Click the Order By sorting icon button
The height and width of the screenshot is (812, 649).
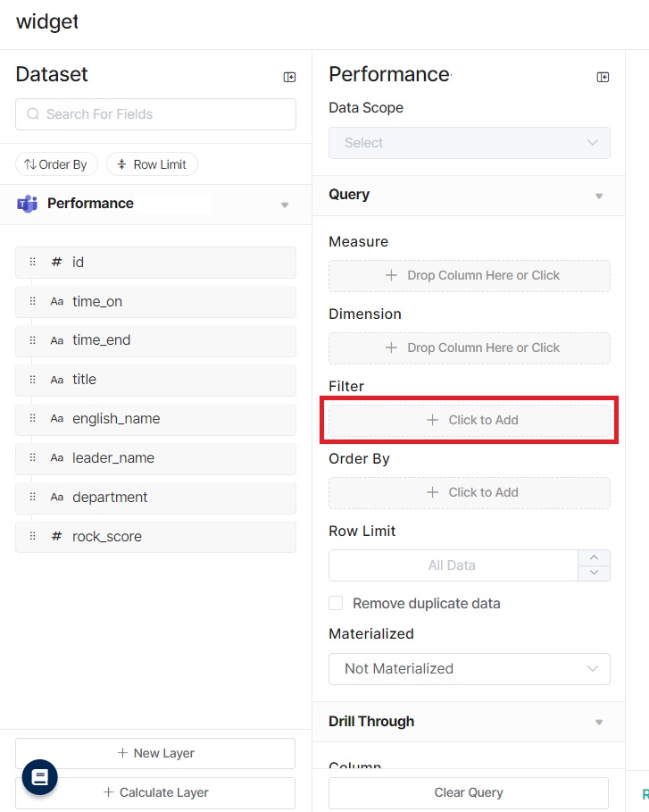[x=56, y=163]
